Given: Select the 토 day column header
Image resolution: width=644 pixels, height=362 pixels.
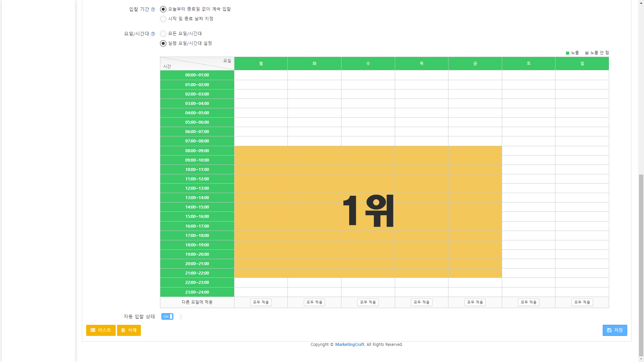Looking at the screenshot, I should pos(529,63).
